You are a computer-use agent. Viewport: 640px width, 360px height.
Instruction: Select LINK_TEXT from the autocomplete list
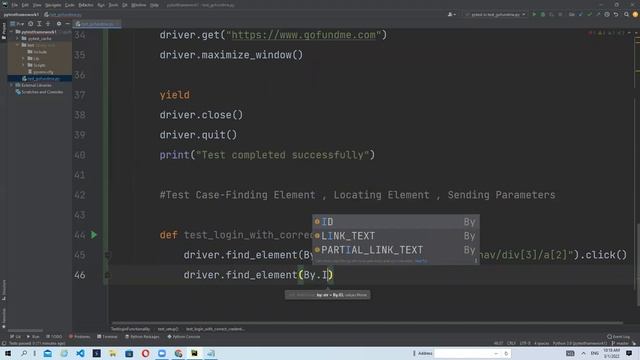(396, 236)
